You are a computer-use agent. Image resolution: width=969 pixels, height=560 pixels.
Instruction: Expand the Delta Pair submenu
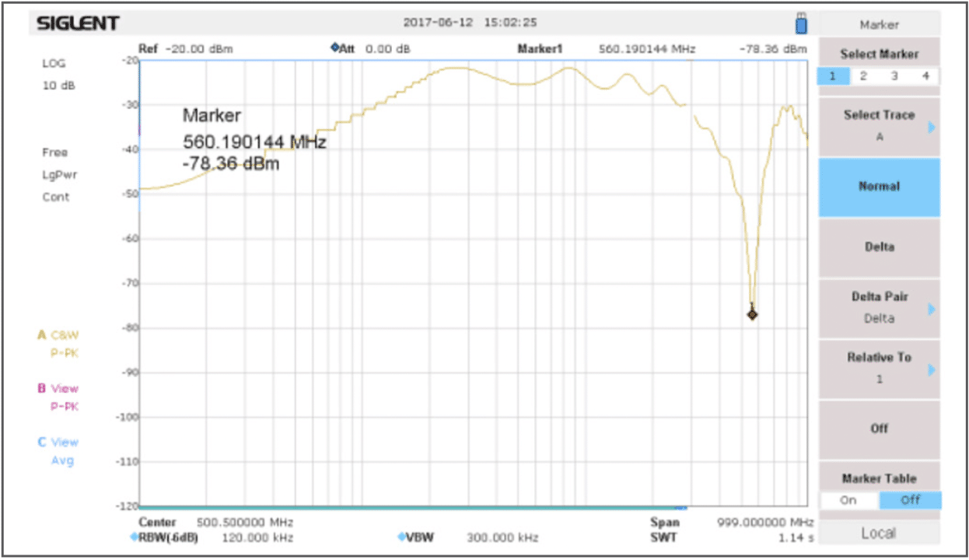tap(880, 307)
